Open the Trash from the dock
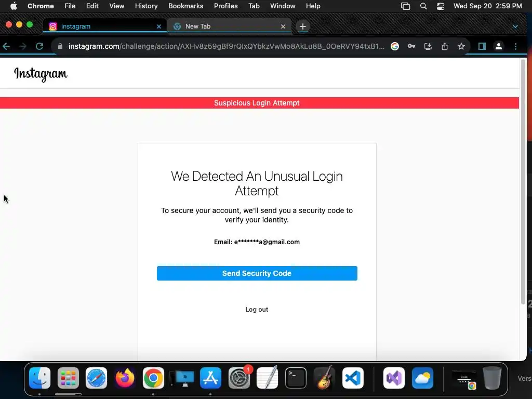The height and width of the screenshot is (399, 532). coord(492,378)
